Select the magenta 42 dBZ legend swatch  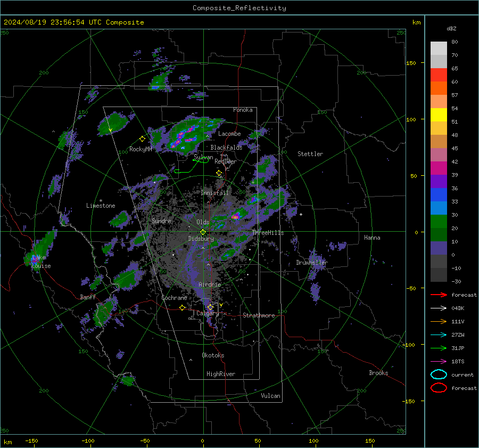pyautogui.click(x=439, y=168)
